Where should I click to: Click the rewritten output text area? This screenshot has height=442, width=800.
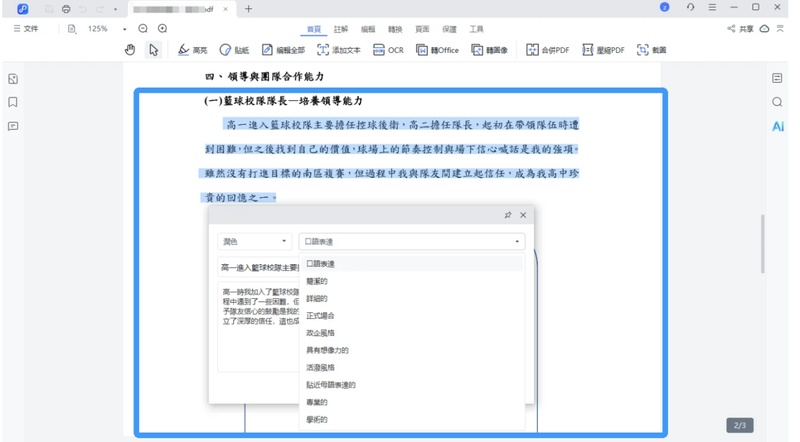pos(259,326)
